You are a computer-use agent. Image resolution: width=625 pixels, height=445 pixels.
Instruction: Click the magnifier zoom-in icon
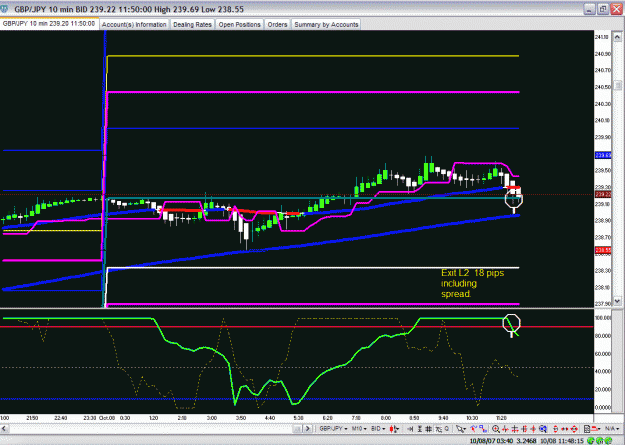coord(496,429)
